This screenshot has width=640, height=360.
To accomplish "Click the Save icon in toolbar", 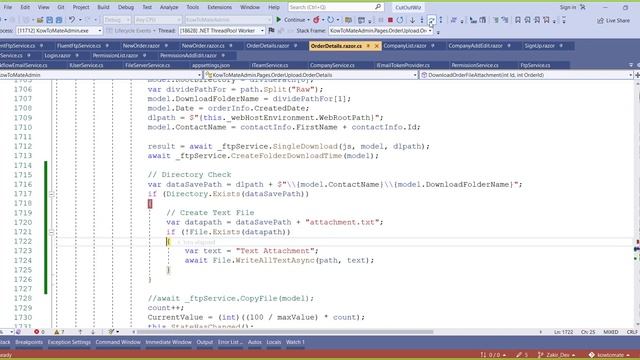I will [49, 20].
